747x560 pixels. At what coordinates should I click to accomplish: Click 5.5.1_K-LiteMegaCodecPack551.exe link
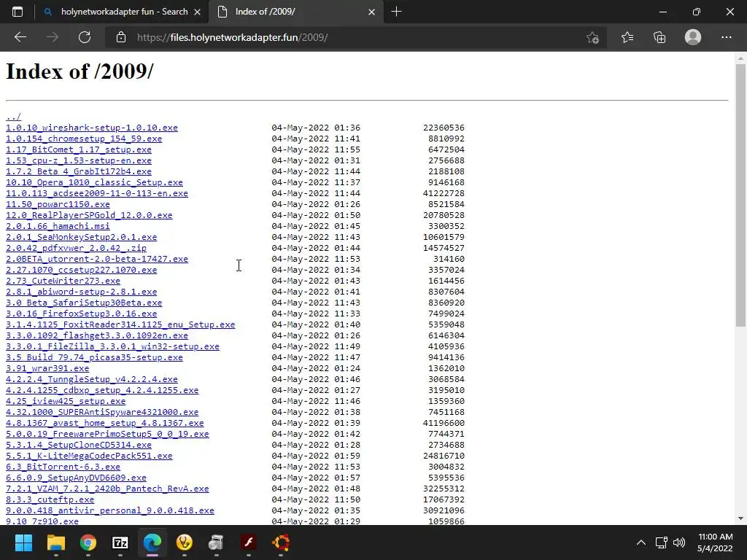point(89,456)
